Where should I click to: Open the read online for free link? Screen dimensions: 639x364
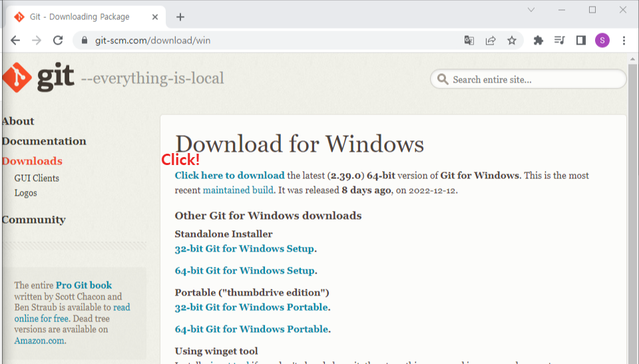click(72, 313)
